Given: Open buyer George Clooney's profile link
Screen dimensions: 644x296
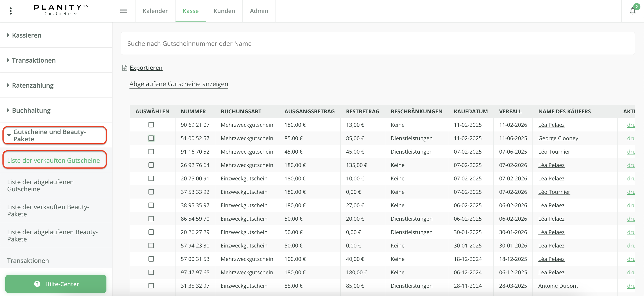Looking at the screenshot, I should [x=558, y=138].
